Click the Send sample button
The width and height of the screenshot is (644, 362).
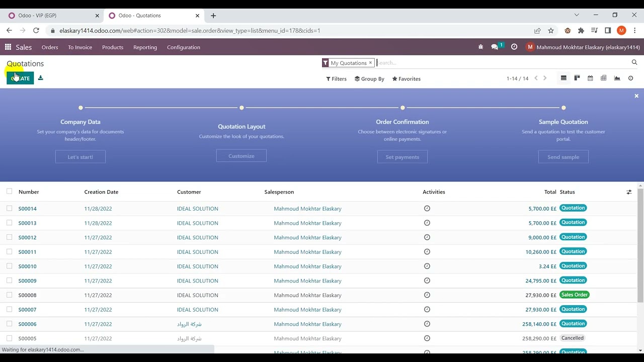[x=563, y=157]
